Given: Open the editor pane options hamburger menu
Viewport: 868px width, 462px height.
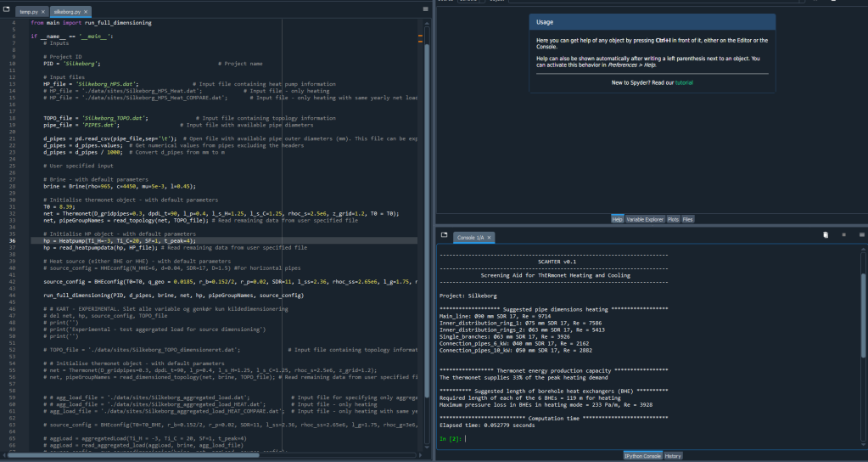Looking at the screenshot, I should click(425, 9).
